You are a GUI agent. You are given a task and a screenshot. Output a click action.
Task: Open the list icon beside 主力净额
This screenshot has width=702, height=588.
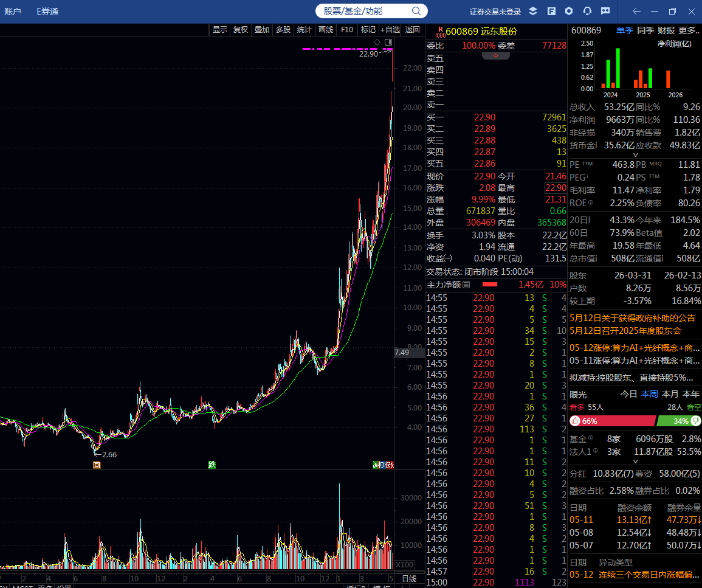(x=467, y=285)
